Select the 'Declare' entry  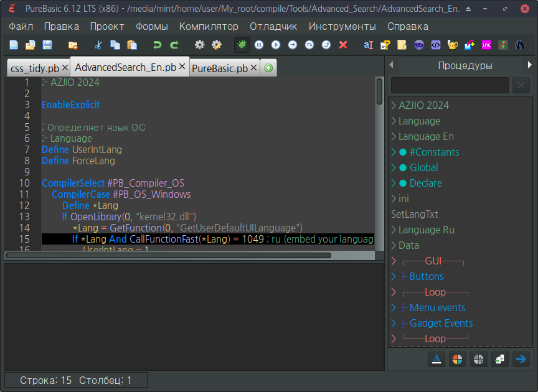pyautogui.click(x=426, y=183)
